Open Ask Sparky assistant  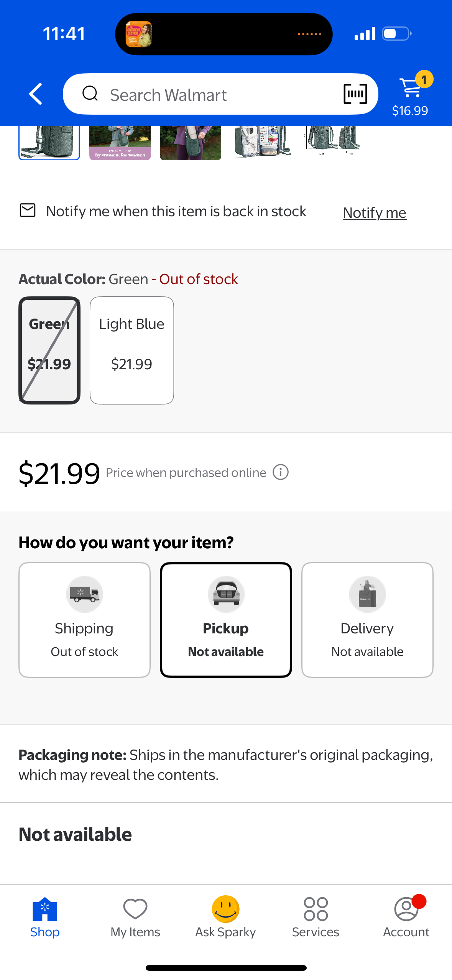click(226, 917)
